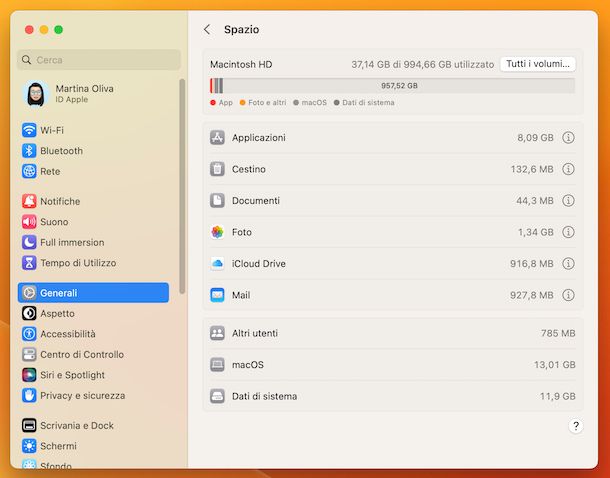
Task: Open Aspetto settings
Action: 93,313
